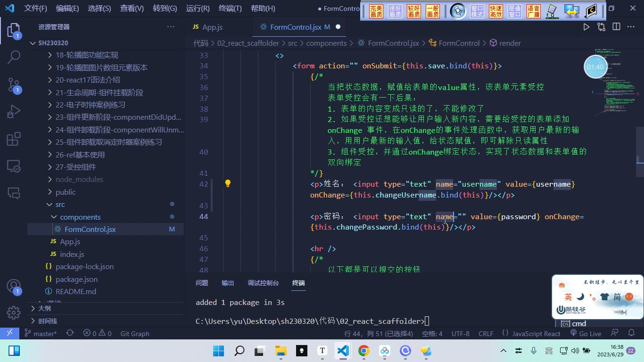The image size is (644, 362).
Task: Open the Search view in activity bar
Action: tap(14, 57)
